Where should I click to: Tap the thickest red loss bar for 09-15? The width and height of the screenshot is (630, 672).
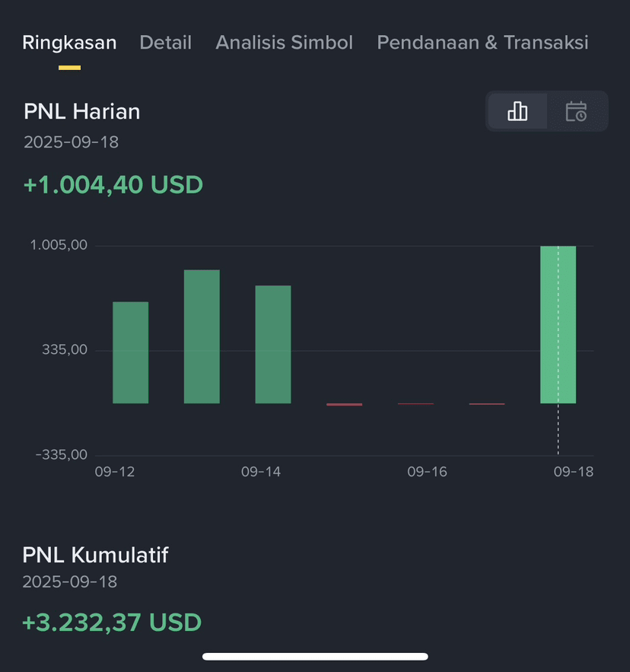click(344, 404)
